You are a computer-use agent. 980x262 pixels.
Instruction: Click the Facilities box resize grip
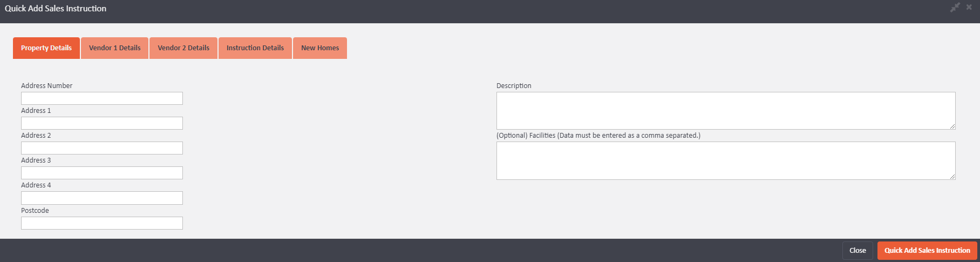(952, 177)
